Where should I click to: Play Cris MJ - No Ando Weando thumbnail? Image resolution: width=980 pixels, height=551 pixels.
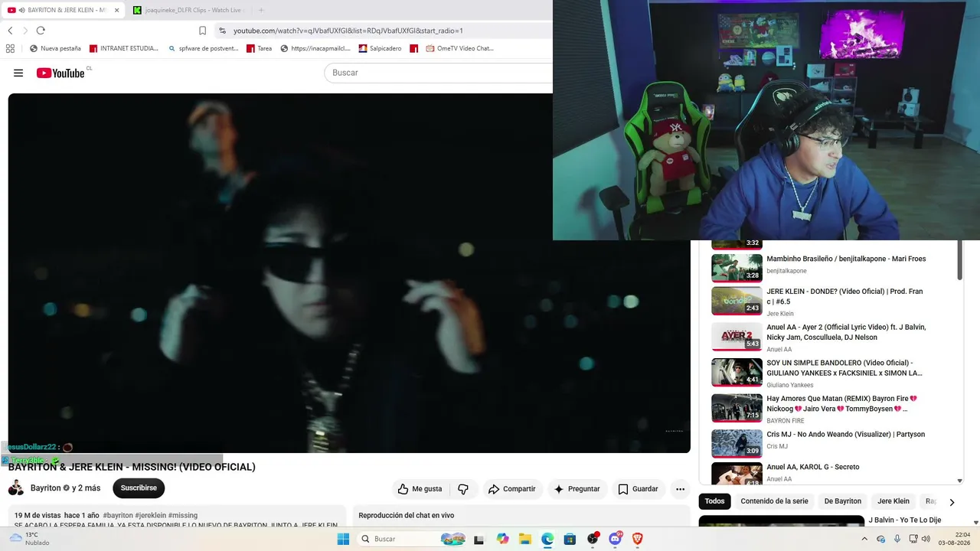click(x=737, y=444)
